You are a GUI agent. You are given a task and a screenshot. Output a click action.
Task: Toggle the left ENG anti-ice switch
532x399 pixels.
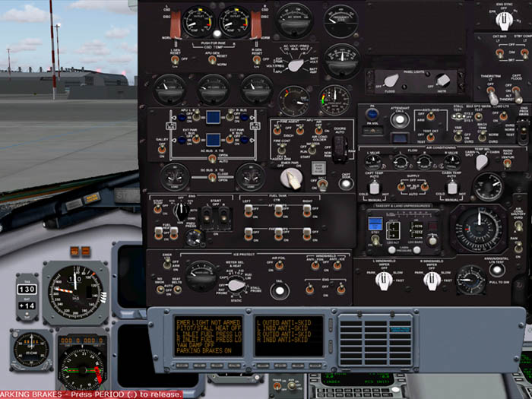pyautogui.click(x=309, y=290)
